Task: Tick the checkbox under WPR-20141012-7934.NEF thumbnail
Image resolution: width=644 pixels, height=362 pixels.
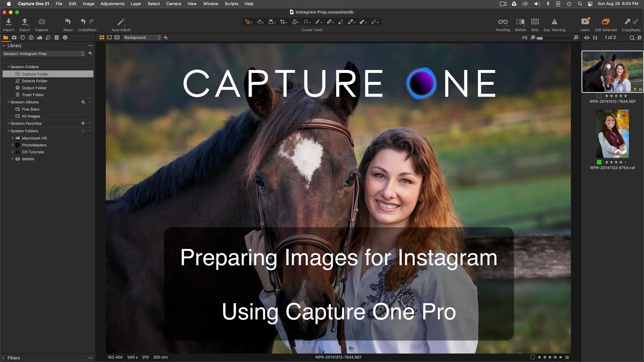Action: click(599, 96)
